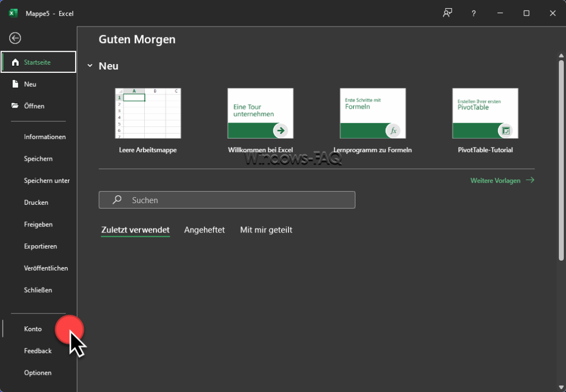Open the Freigeben option

(38, 224)
